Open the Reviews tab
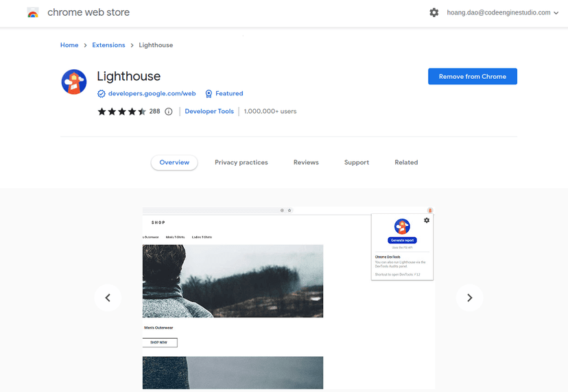568x392 pixels. pyautogui.click(x=306, y=162)
